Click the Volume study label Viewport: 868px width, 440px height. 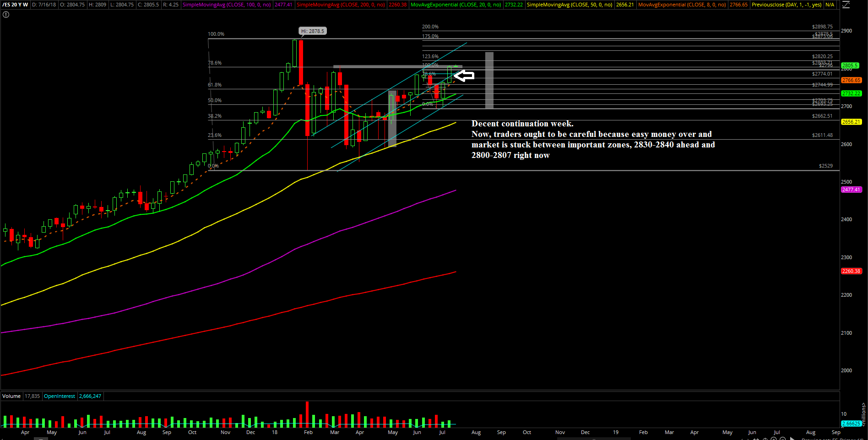[11, 396]
